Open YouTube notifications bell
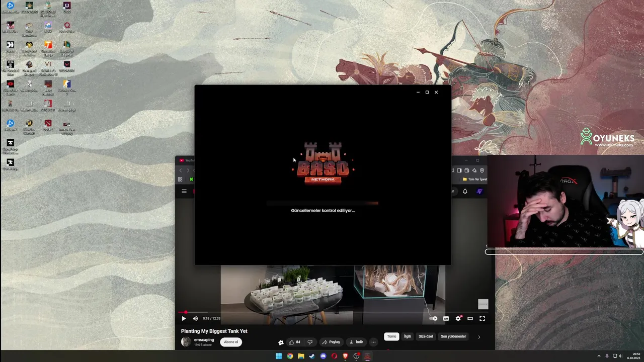The height and width of the screenshot is (362, 644). (465, 191)
